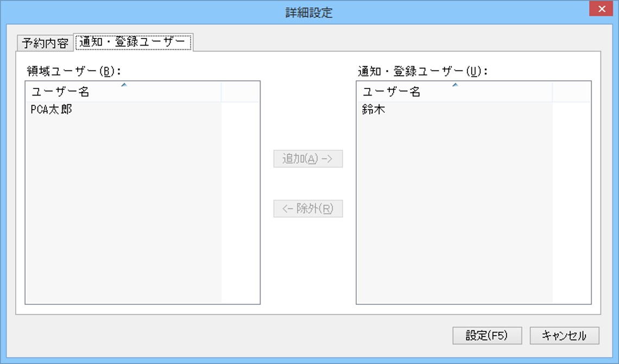This screenshot has width=619, height=364.
Task: Click empty area below PCA太郎 in left list
Action: [x=123, y=209]
